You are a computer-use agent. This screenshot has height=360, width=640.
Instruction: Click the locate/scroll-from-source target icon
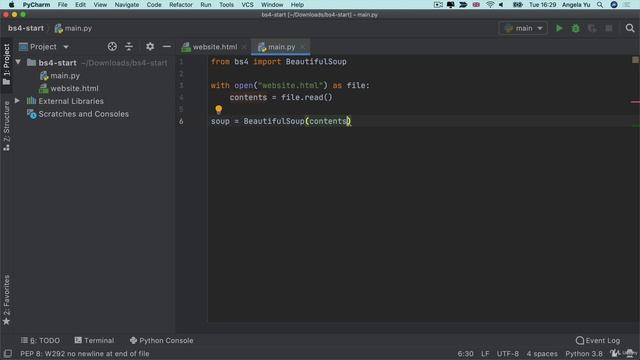coord(112,47)
